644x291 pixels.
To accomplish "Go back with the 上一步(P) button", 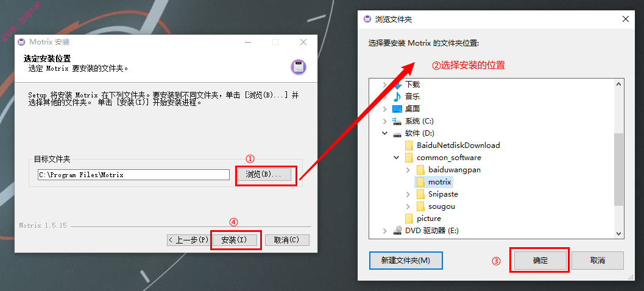I will point(188,240).
